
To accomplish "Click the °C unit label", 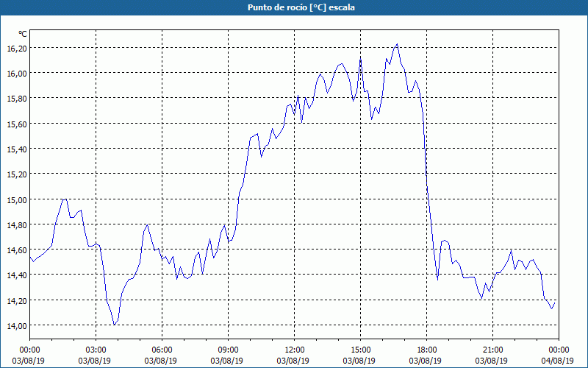I will pyautogui.click(x=23, y=34).
